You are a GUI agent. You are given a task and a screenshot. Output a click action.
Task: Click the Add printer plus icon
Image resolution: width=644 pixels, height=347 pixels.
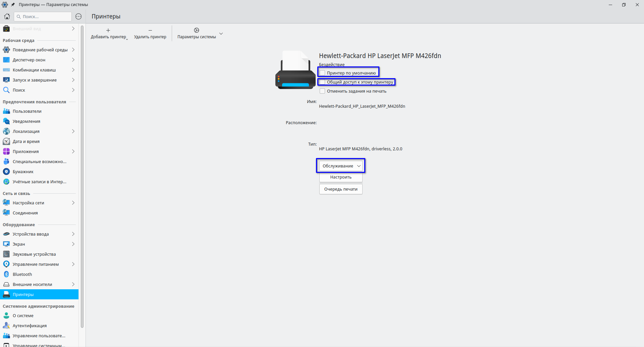pos(108,31)
